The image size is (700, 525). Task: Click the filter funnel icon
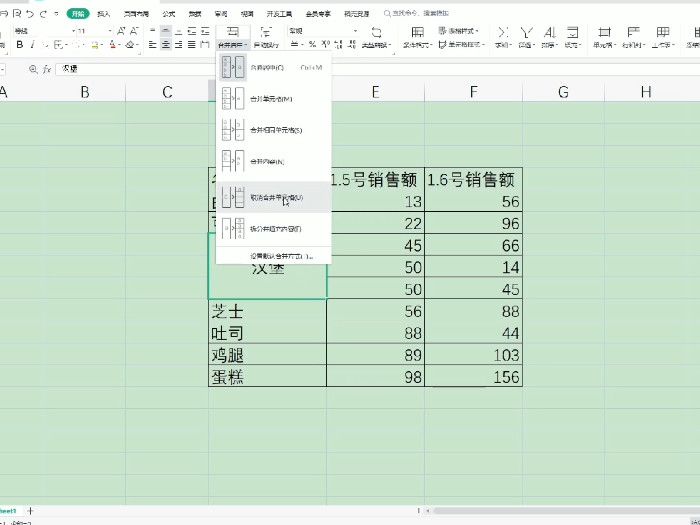click(x=526, y=32)
